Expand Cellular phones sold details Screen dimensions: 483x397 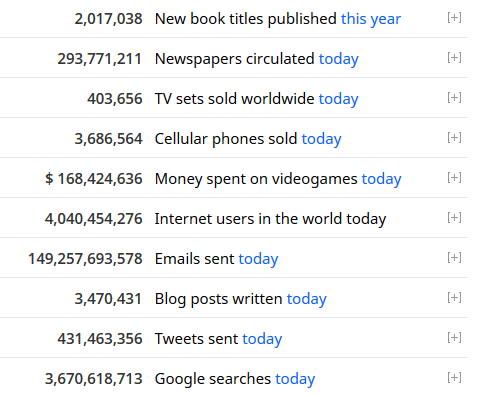tap(454, 138)
